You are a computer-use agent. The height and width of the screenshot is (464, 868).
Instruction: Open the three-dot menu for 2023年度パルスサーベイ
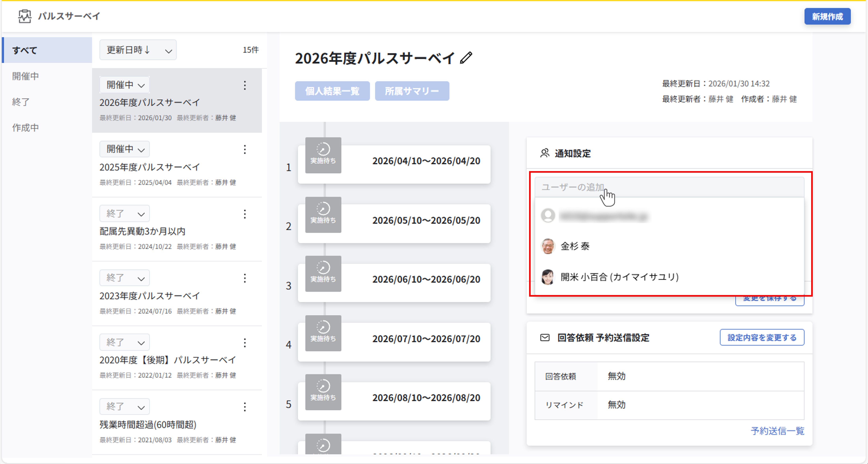[x=245, y=278]
